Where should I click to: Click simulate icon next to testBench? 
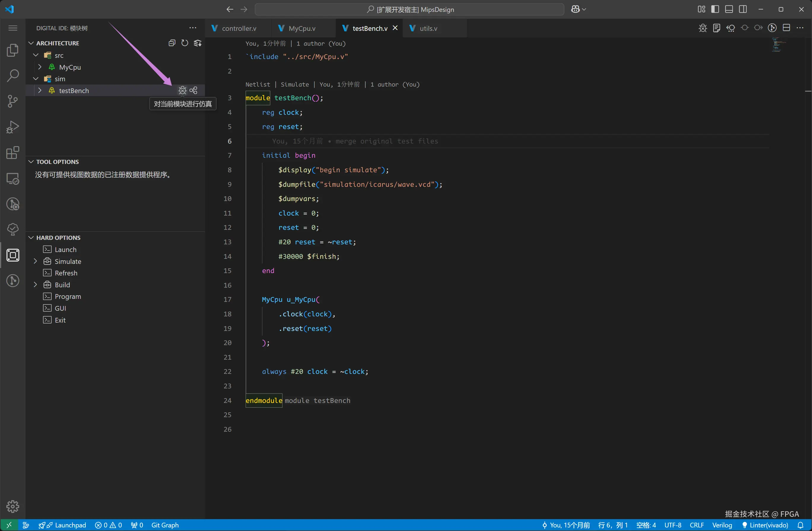pos(182,90)
